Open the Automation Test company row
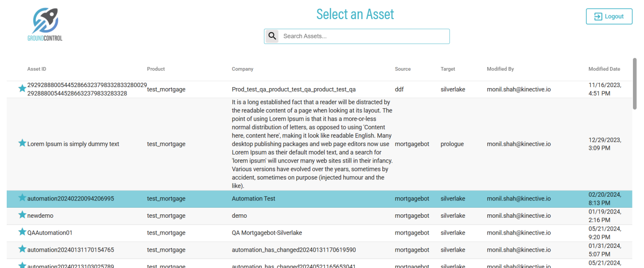The height and width of the screenshot is (268, 644). [253, 199]
